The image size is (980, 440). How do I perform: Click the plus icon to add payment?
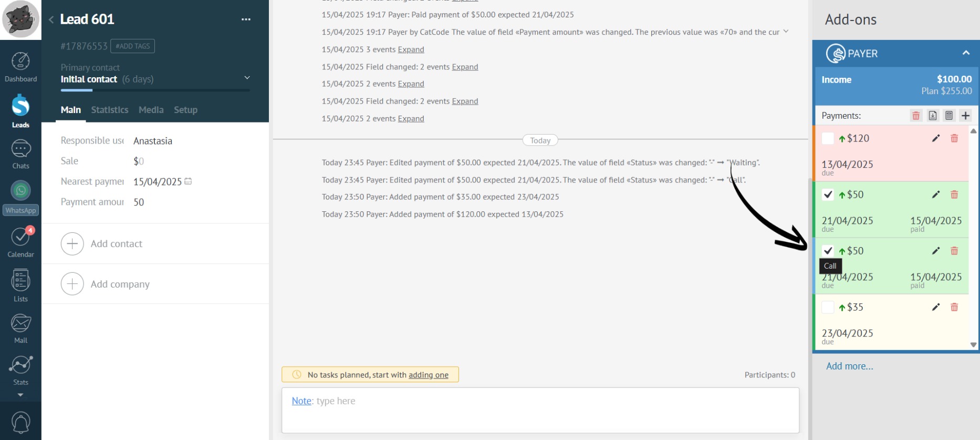[x=965, y=116]
